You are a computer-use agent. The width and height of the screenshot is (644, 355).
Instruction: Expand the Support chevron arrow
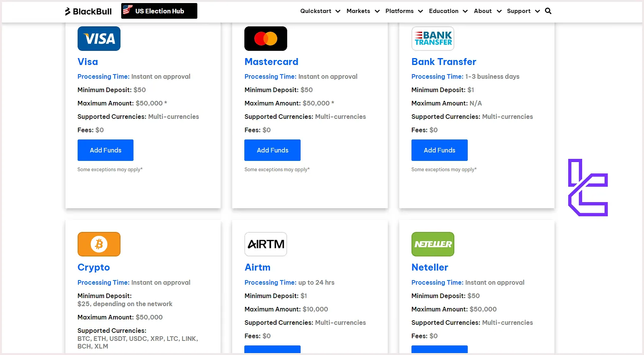click(537, 11)
